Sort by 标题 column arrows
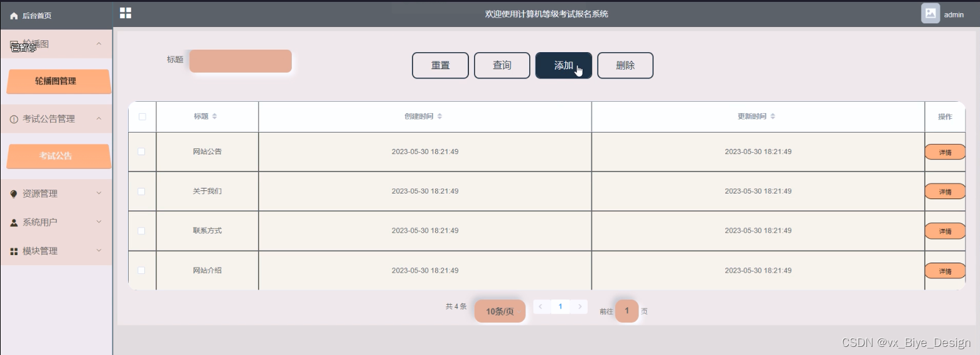 tap(215, 116)
